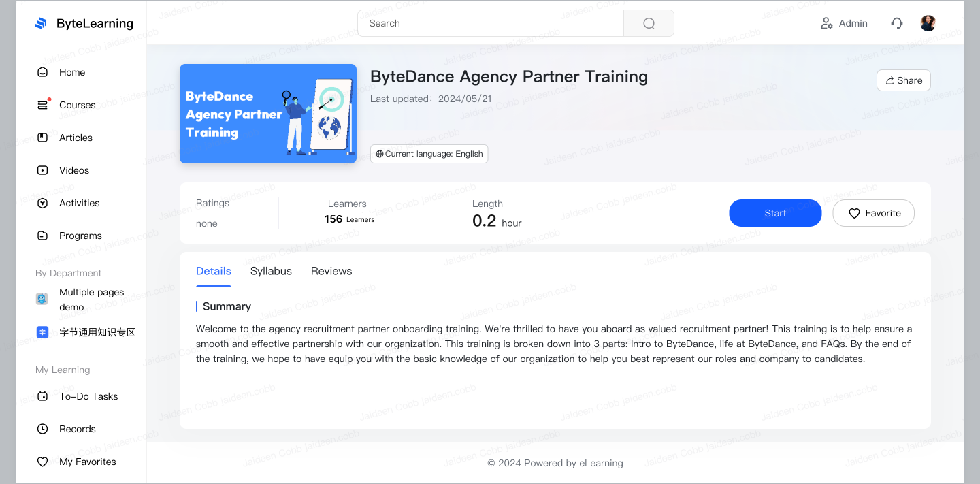
Task: Click the course cover thumbnail image
Action: [x=268, y=114]
